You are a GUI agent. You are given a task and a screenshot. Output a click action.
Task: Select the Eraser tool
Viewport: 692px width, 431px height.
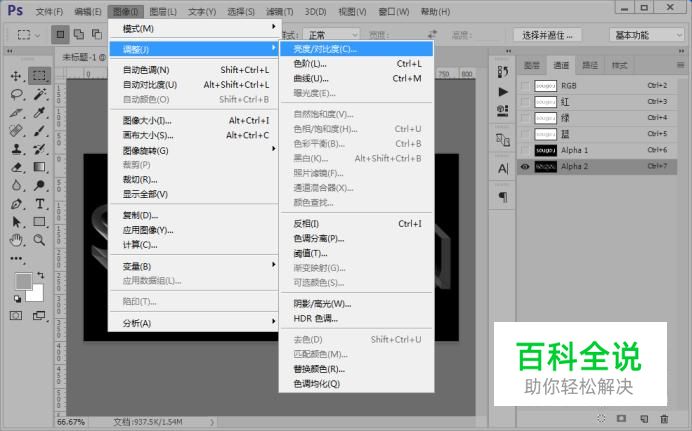coord(16,167)
